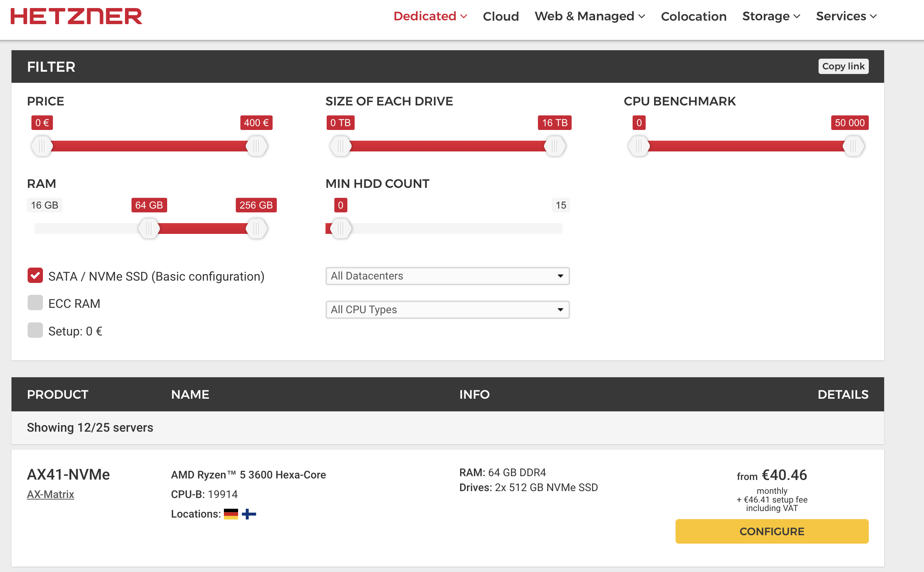Click the minimum drive size slider handle
Image resolution: width=924 pixels, height=572 pixels.
340,146
